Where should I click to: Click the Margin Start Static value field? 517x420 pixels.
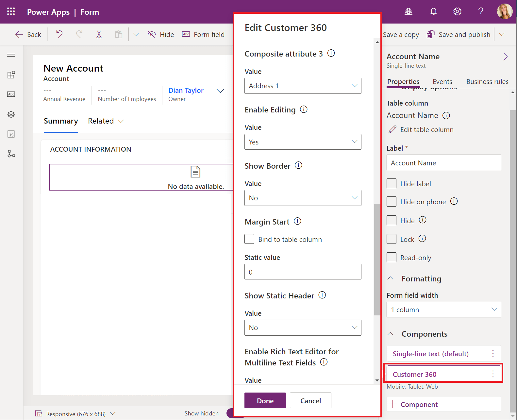pos(303,272)
